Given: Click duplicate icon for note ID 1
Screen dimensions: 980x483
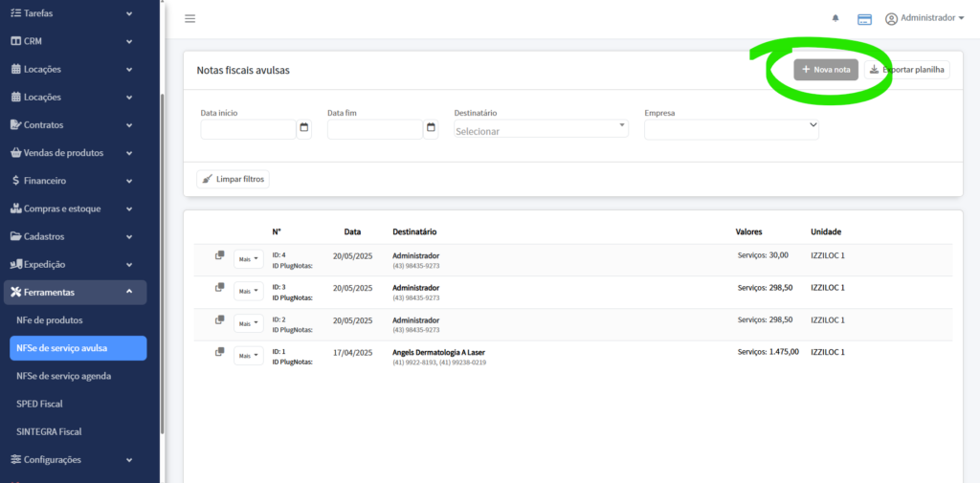Looking at the screenshot, I should 220,352.
